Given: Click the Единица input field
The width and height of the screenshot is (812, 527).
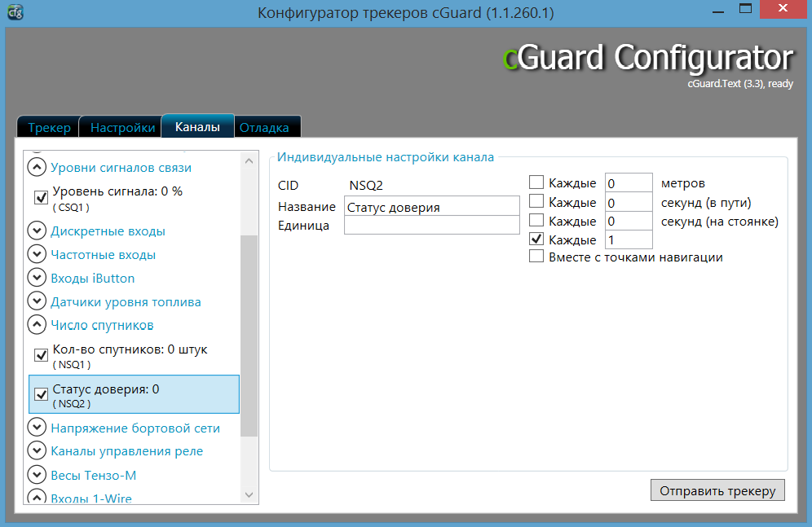Looking at the screenshot, I should pos(432,226).
